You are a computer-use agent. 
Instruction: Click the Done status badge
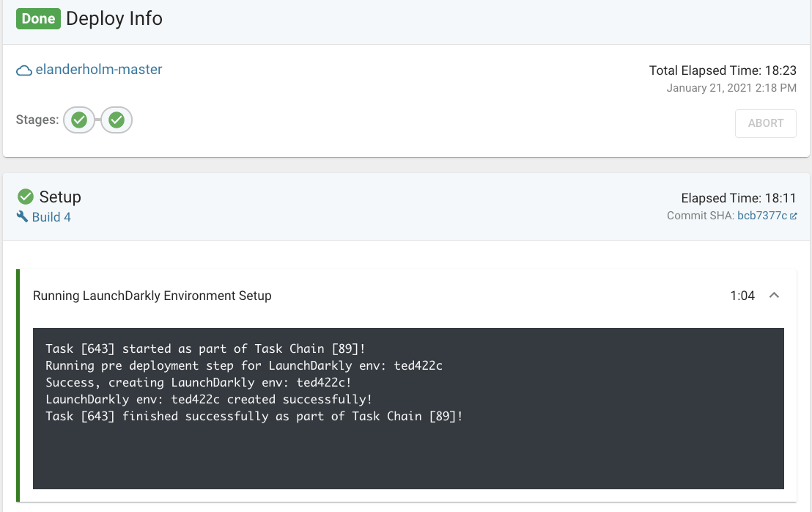pyautogui.click(x=38, y=18)
